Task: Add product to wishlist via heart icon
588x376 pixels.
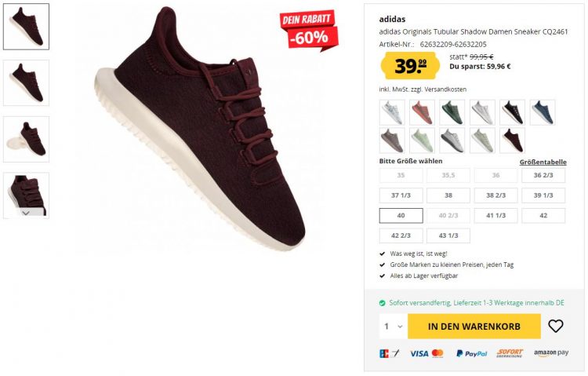Action: pos(555,326)
